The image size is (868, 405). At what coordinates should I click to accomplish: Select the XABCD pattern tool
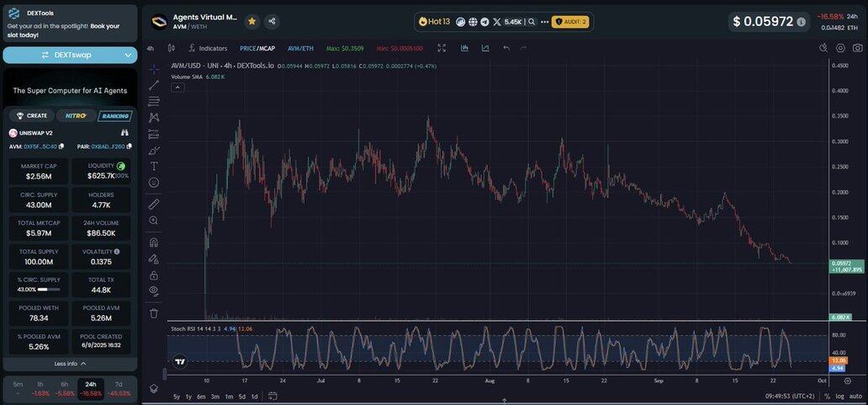point(154,117)
